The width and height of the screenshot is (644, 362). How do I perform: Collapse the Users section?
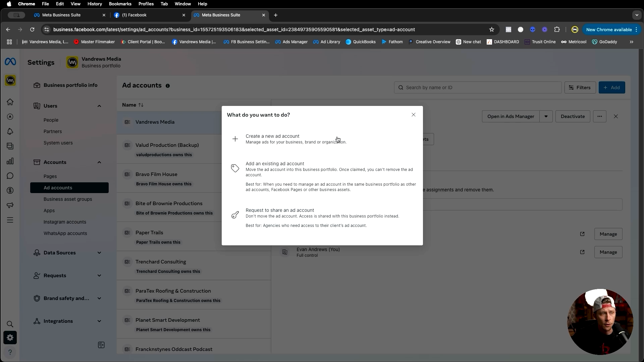tap(99, 106)
